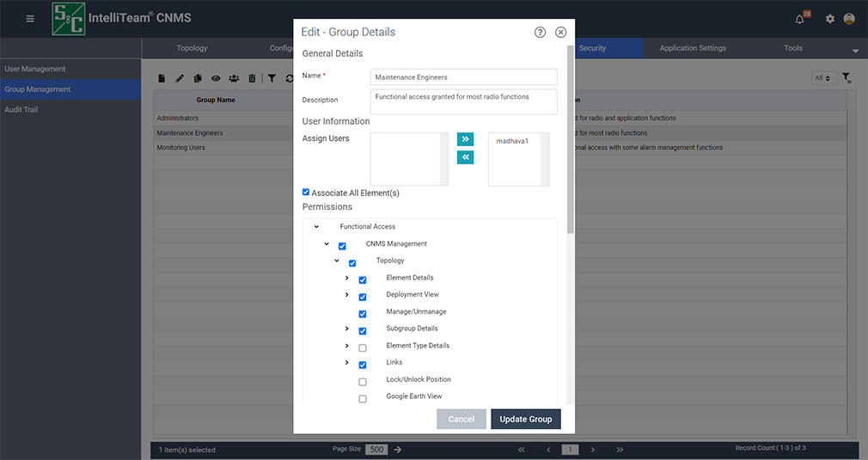Click into the group Name field
This screenshot has height=460, width=868.
pyautogui.click(x=463, y=77)
